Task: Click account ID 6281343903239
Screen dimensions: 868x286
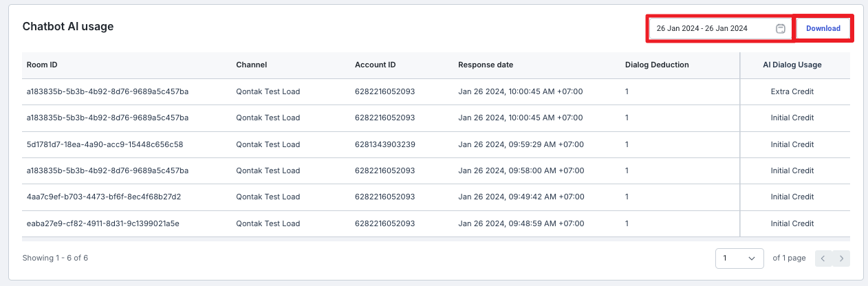Action: click(x=385, y=144)
